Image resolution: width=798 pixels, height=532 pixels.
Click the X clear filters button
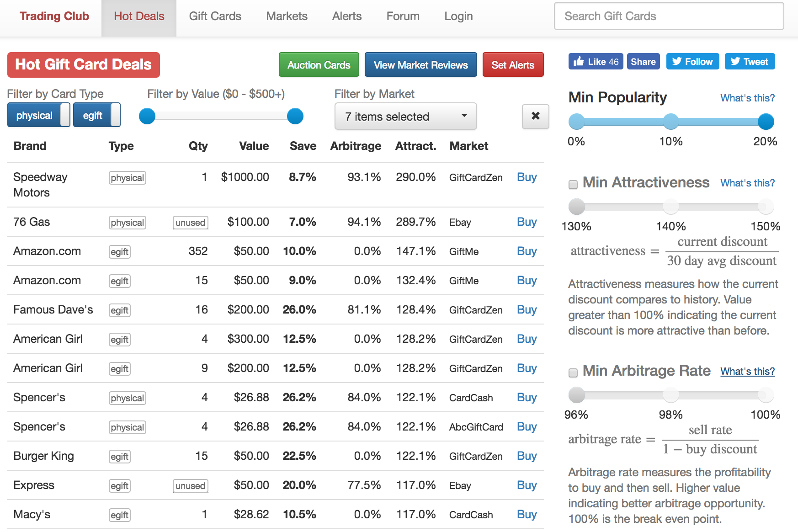coord(535,116)
